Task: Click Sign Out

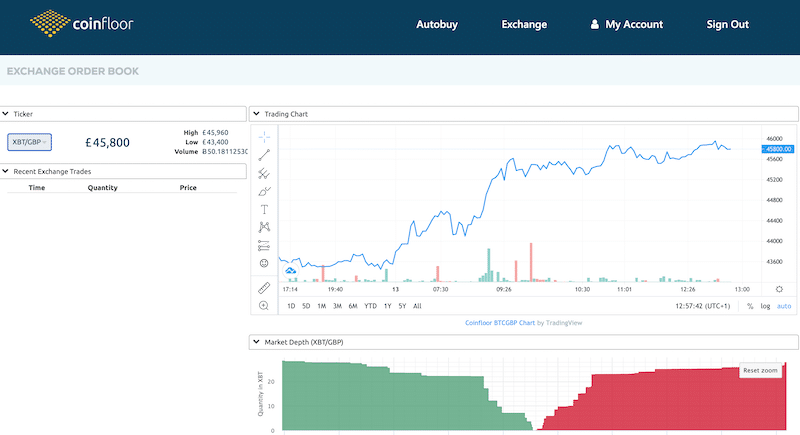Action: [728, 24]
